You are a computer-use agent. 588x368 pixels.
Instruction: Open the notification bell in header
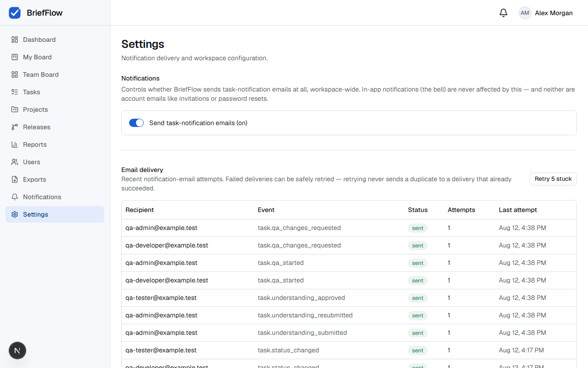(x=503, y=13)
